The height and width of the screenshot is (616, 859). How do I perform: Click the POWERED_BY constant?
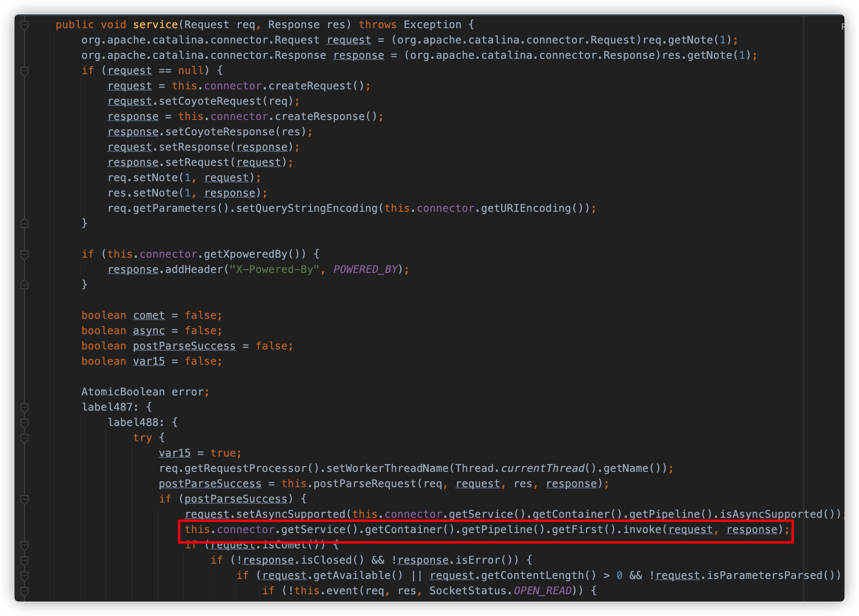tap(365, 269)
